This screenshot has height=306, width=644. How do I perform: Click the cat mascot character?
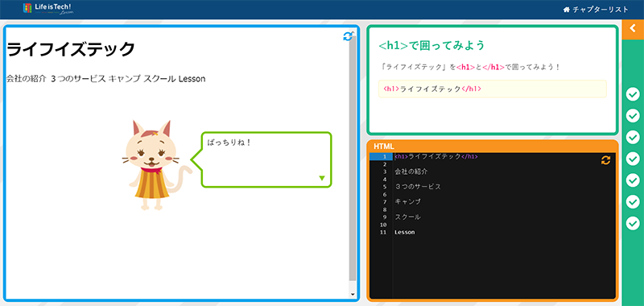(x=155, y=165)
